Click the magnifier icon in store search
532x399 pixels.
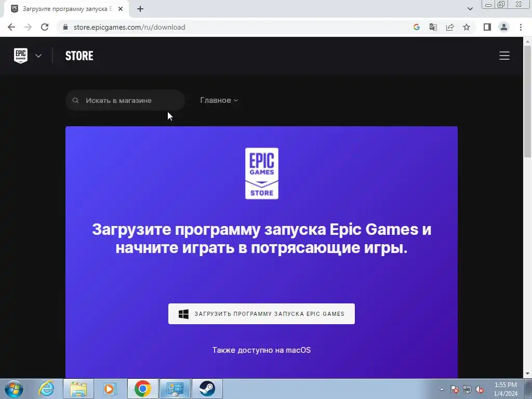click(x=76, y=100)
